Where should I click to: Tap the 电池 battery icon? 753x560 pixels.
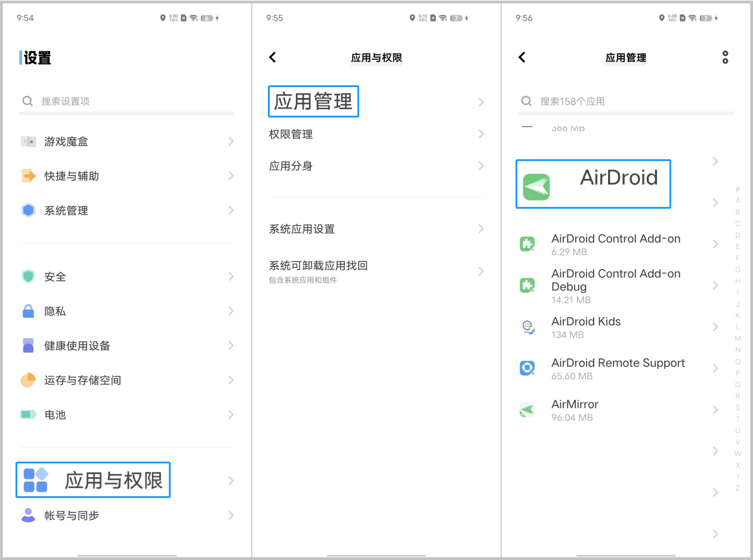[28, 414]
